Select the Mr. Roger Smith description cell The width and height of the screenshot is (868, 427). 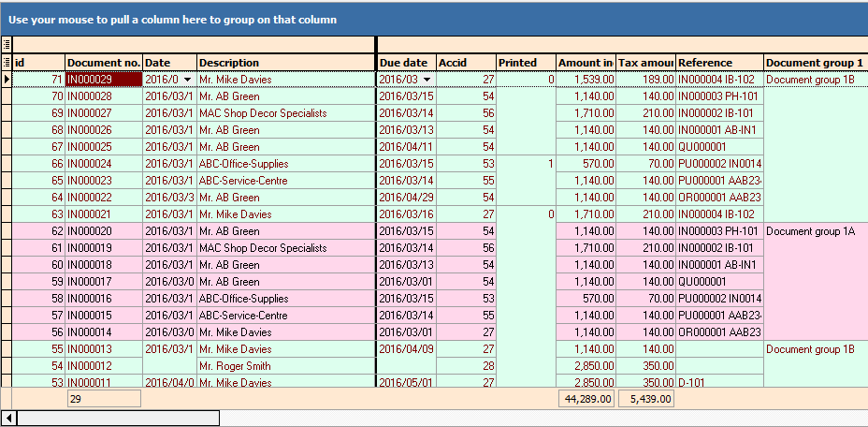(235, 366)
